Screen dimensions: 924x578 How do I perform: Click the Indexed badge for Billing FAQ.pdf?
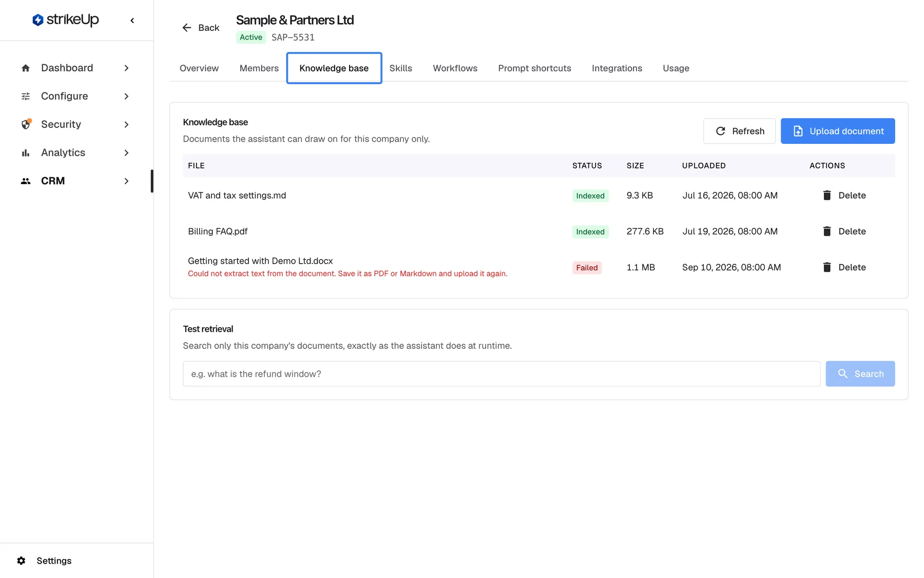[590, 232]
